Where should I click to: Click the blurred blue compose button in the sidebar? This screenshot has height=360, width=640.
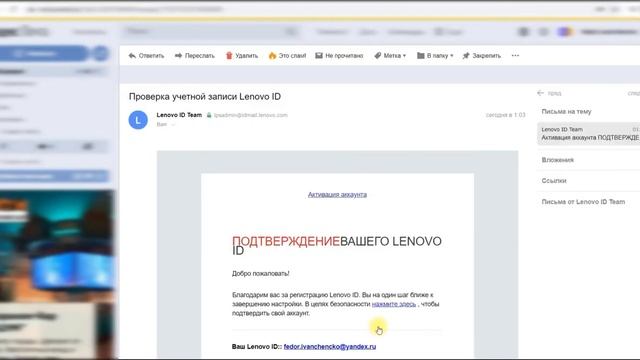click(43, 53)
